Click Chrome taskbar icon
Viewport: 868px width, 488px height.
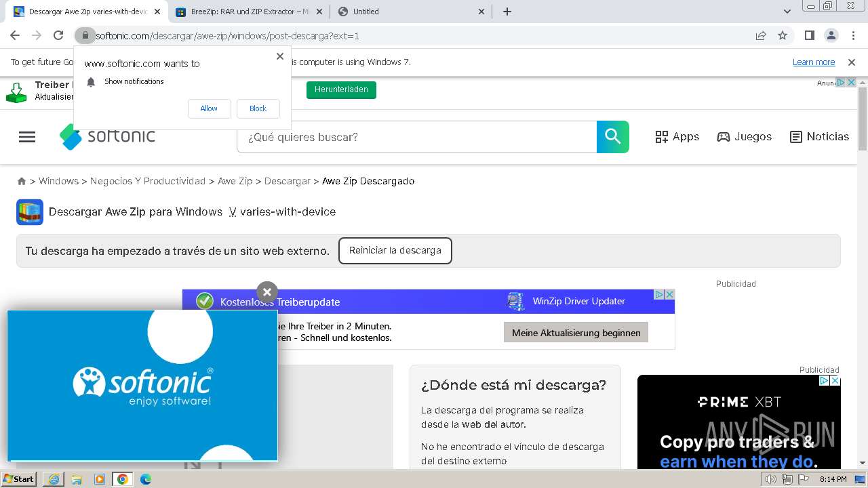[x=123, y=479]
